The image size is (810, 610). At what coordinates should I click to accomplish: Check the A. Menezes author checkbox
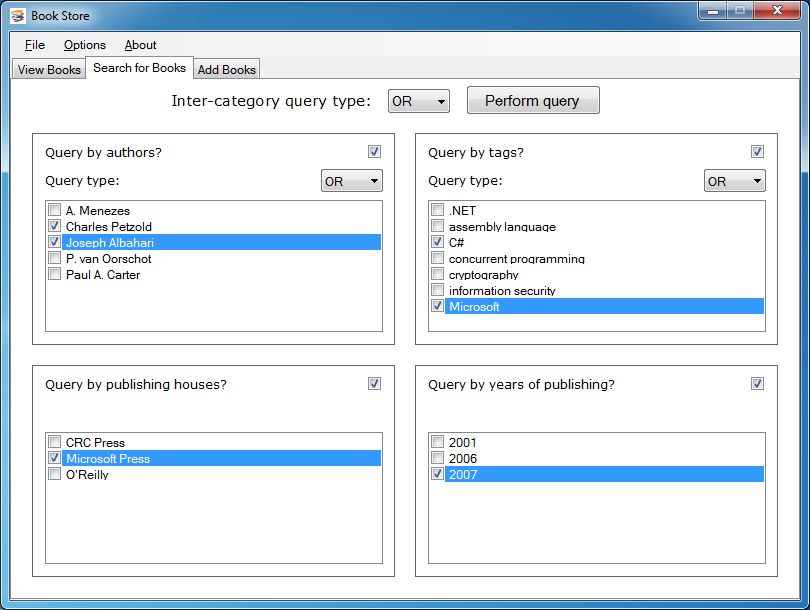tap(54, 210)
